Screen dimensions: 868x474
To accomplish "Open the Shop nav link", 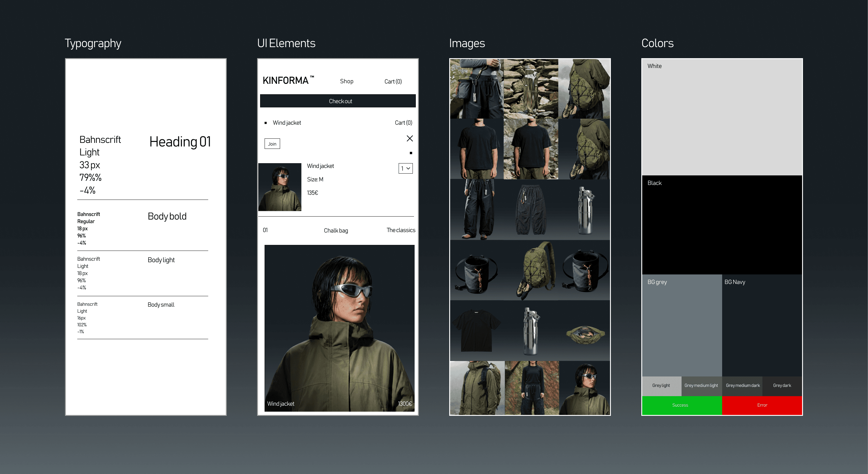I will click(346, 81).
